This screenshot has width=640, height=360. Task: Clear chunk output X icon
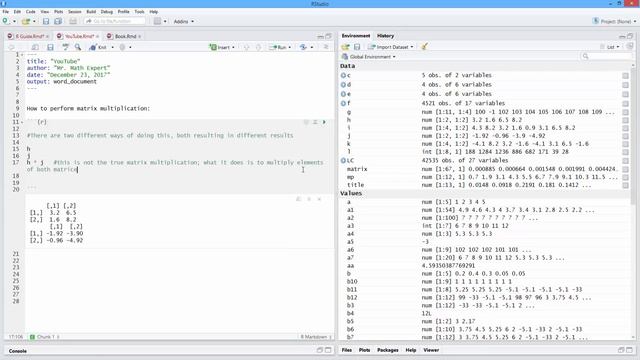(x=319, y=199)
